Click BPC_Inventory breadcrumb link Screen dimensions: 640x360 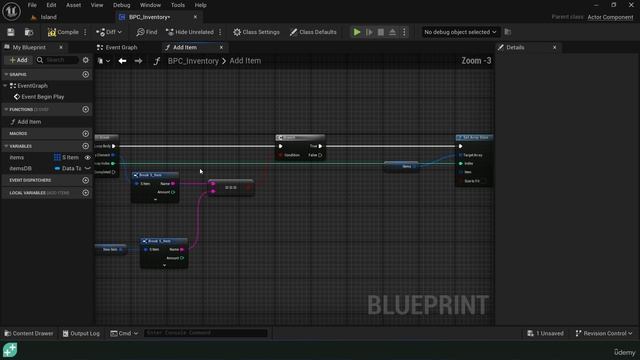pos(193,61)
